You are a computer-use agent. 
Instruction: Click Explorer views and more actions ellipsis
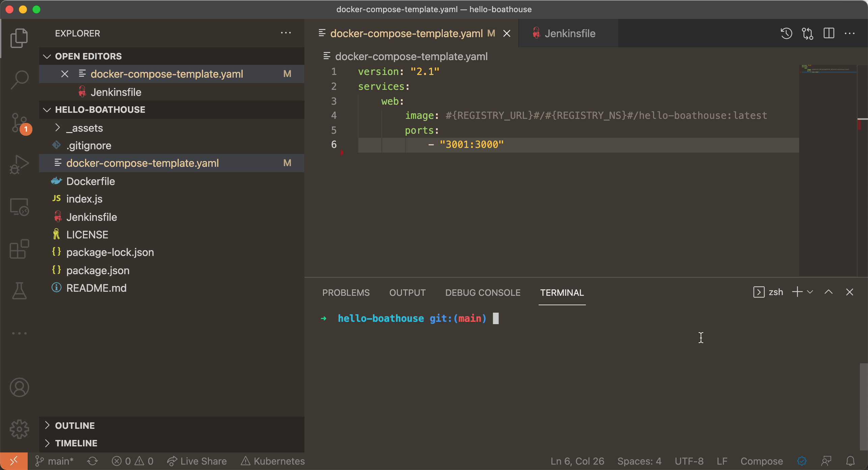pyautogui.click(x=286, y=33)
